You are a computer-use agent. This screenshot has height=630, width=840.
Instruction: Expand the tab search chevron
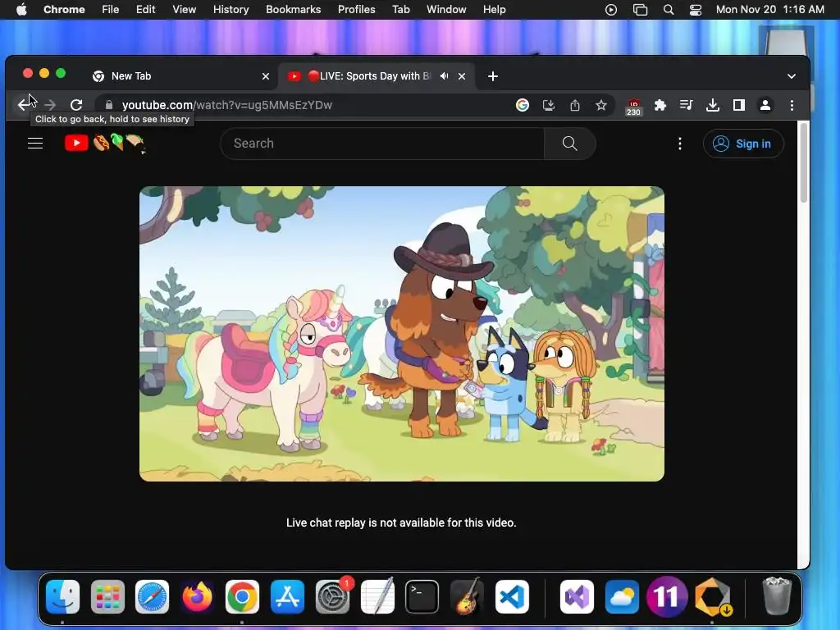click(x=792, y=76)
